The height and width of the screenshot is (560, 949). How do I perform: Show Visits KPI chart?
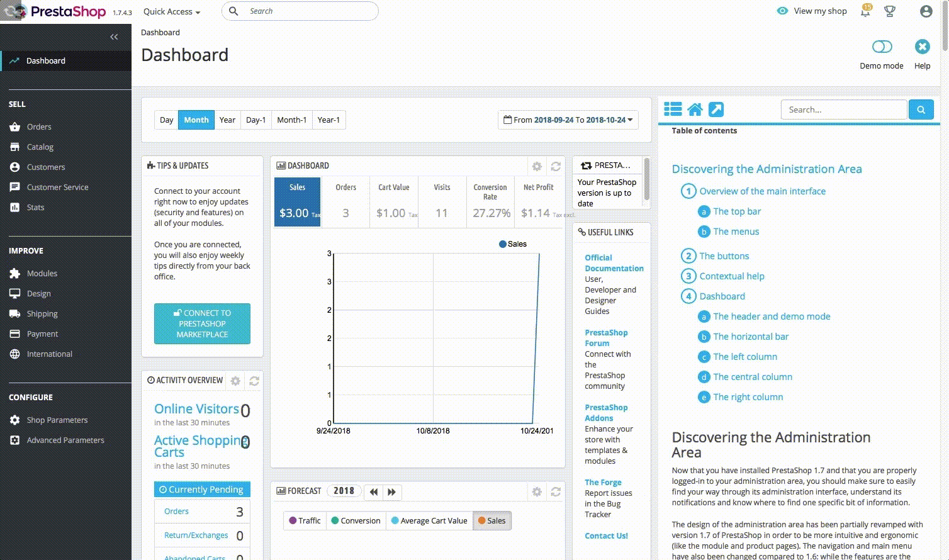pyautogui.click(x=442, y=202)
